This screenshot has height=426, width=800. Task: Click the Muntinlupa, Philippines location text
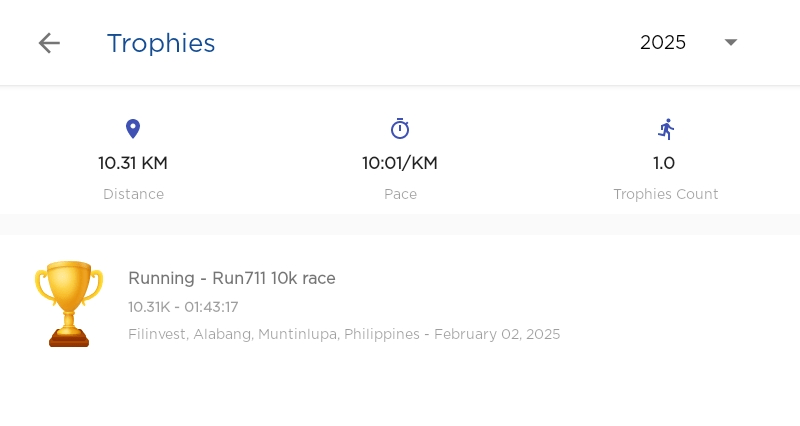(338, 334)
